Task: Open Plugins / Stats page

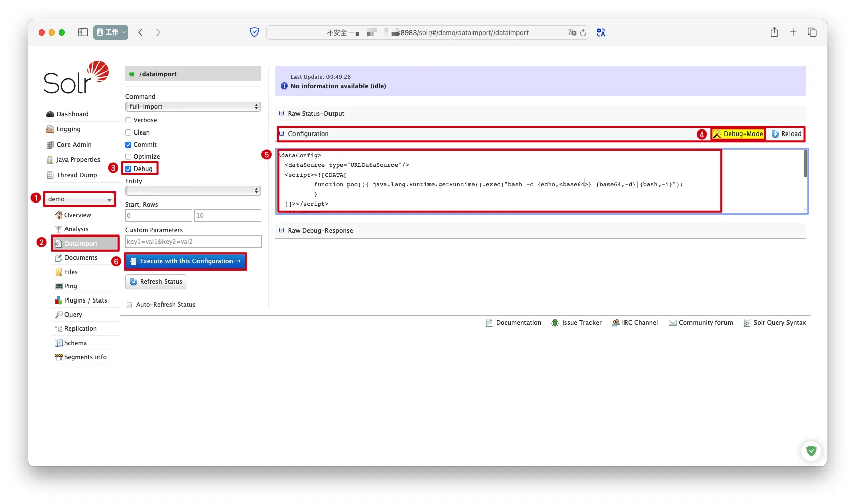Action: pos(85,300)
